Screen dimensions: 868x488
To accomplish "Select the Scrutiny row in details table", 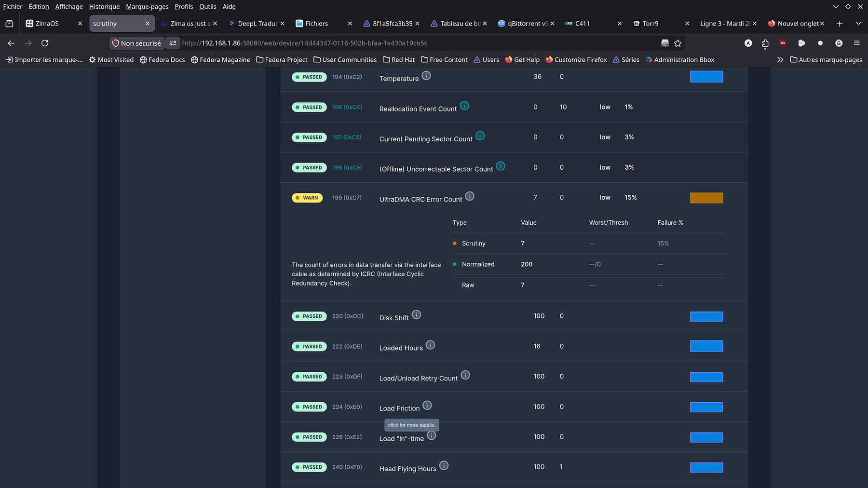I will point(589,244).
